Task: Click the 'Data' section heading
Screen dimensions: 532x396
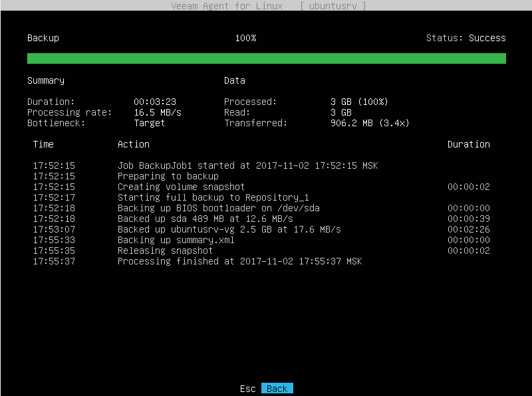Action: [235, 80]
